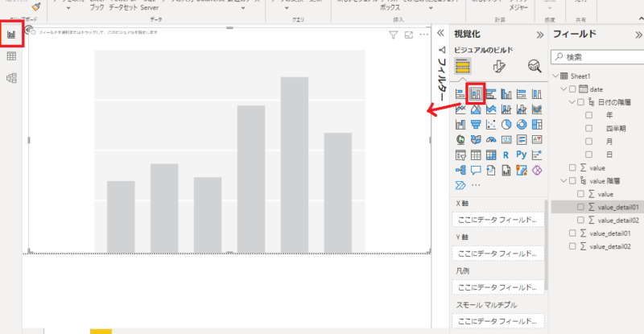This screenshot has height=334, width=644.
Task: Choose the KPI visual
Action: point(536,140)
